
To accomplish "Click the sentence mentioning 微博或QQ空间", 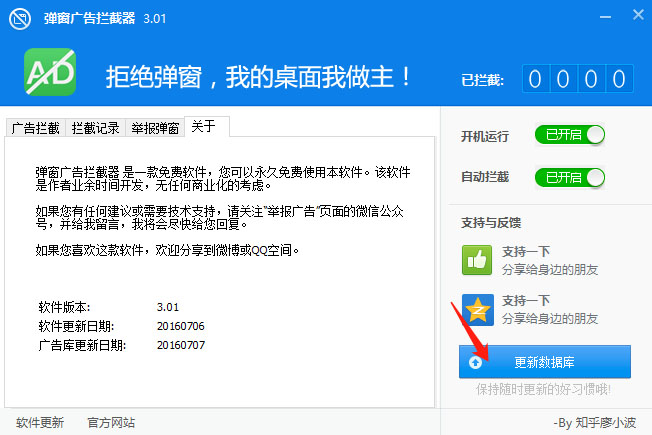I will (167, 250).
